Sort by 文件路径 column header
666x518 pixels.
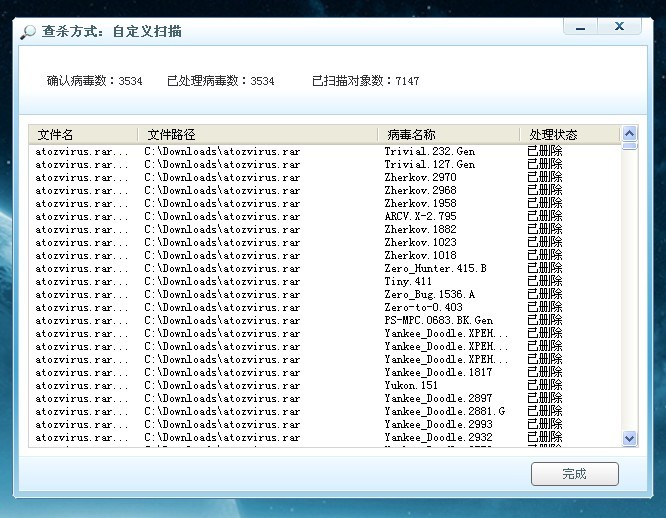(257, 135)
